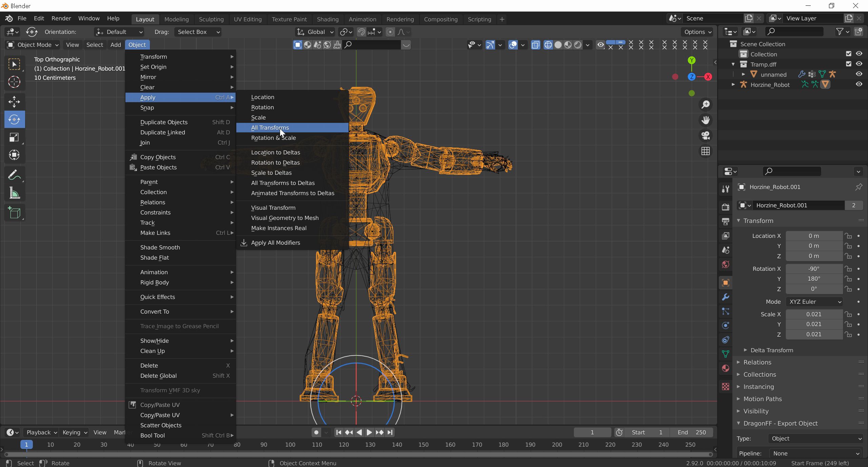868x467 pixels.
Task: Hide Horzine_Robot in the outliner
Action: click(859, 85)
